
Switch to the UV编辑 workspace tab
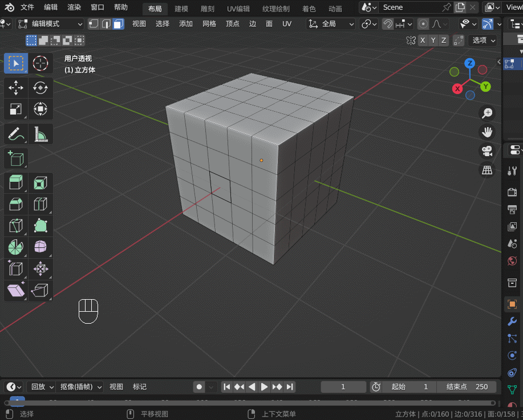(238, 9)
